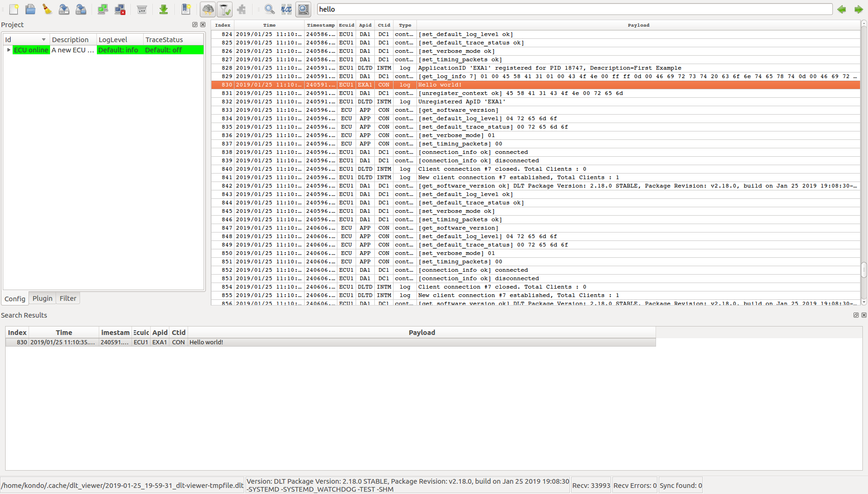This screenshot has height=494, width=868.
Task: Float the Project panel
Action: coord(195,25)
